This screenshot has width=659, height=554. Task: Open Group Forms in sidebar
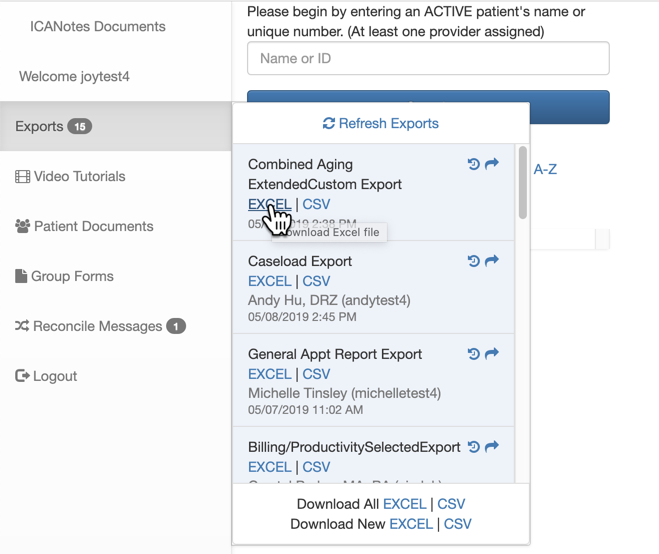click(x=72, y=277)
